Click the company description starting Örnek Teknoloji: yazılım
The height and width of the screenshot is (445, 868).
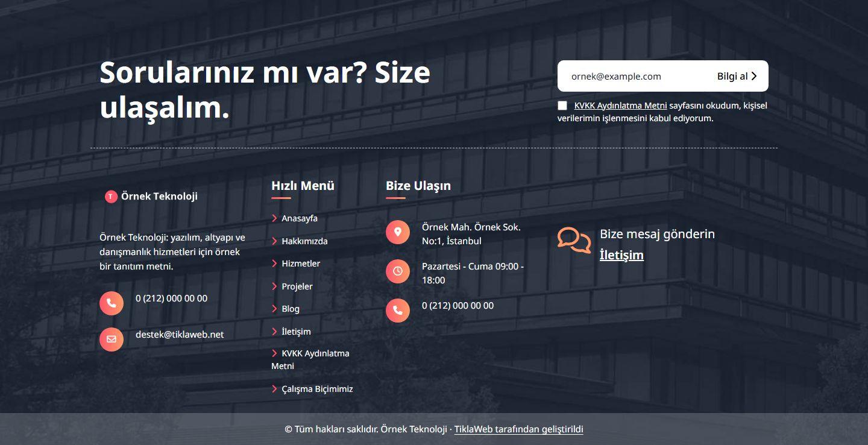[172, 251]
